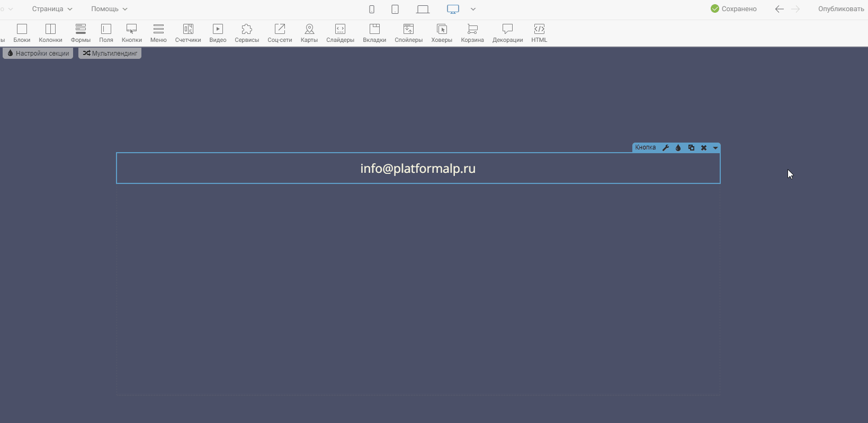
Task: Open button style droplet icon
Action: 678,148
